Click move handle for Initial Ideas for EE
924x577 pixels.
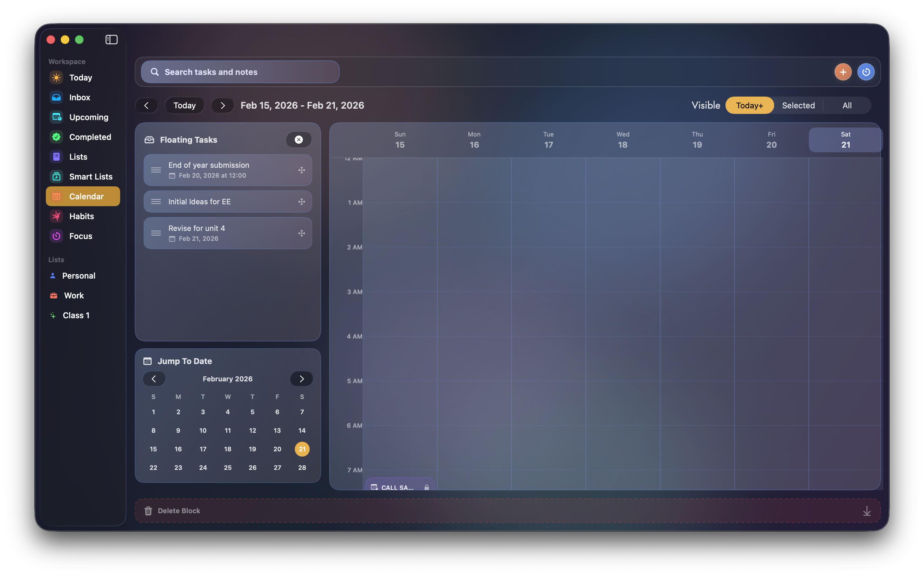coord(302,202)
